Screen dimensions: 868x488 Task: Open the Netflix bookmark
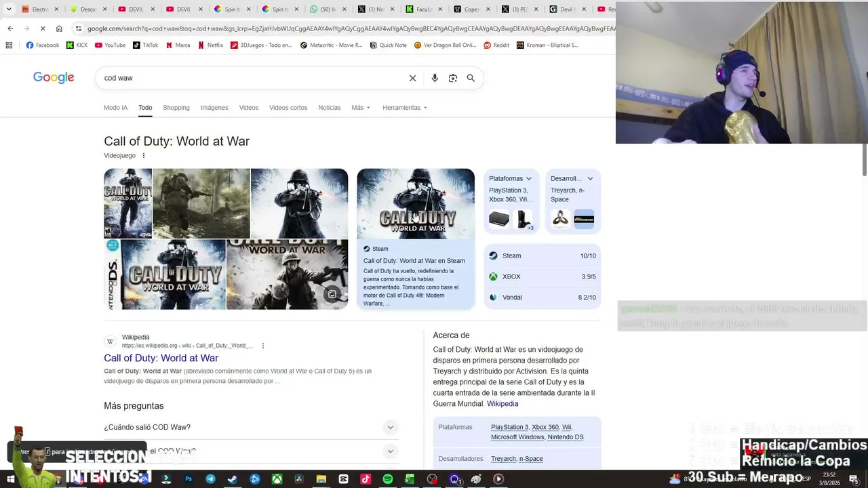(210, 45)
